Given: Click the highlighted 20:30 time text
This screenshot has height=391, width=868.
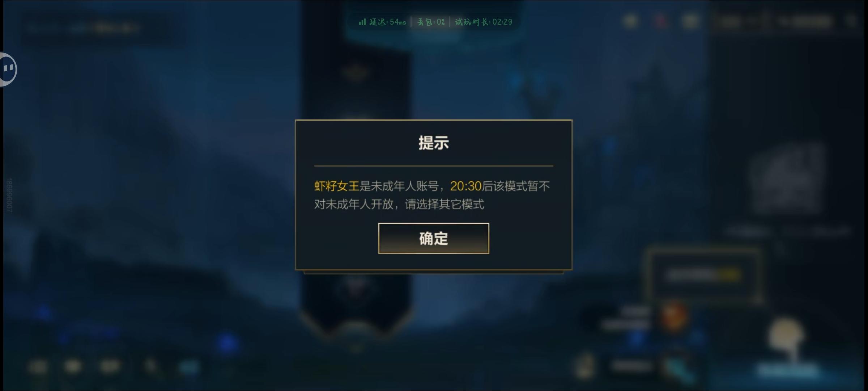Looking at the screenshot, I should [465, 186].
